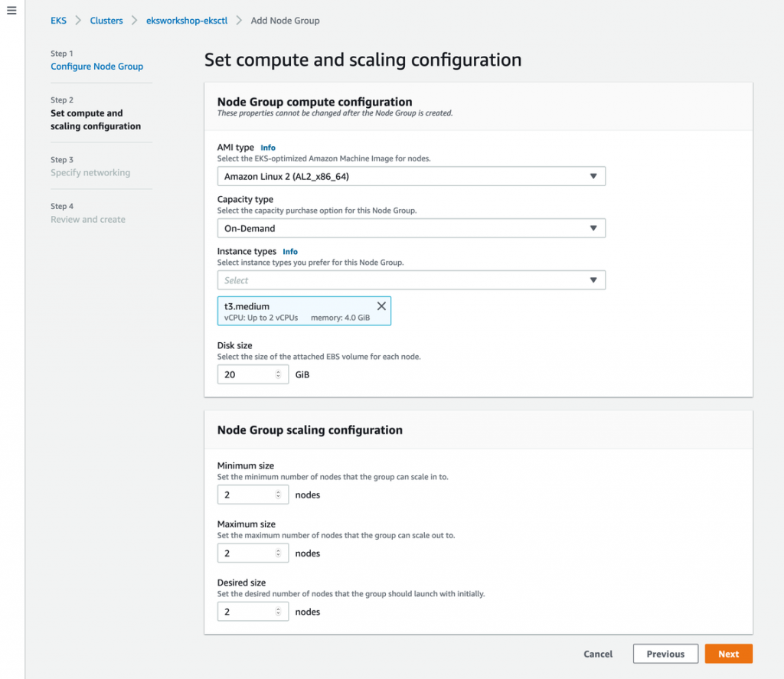The height and width of the screenshot is (679, 784).
Task: Click the Minimum size input field
Action: (253, 495)
